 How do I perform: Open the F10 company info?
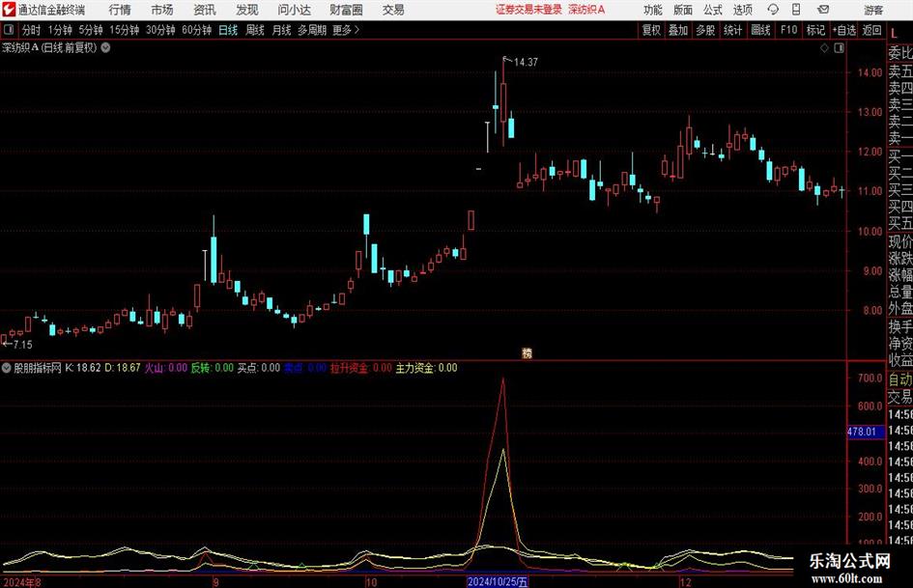788,30
